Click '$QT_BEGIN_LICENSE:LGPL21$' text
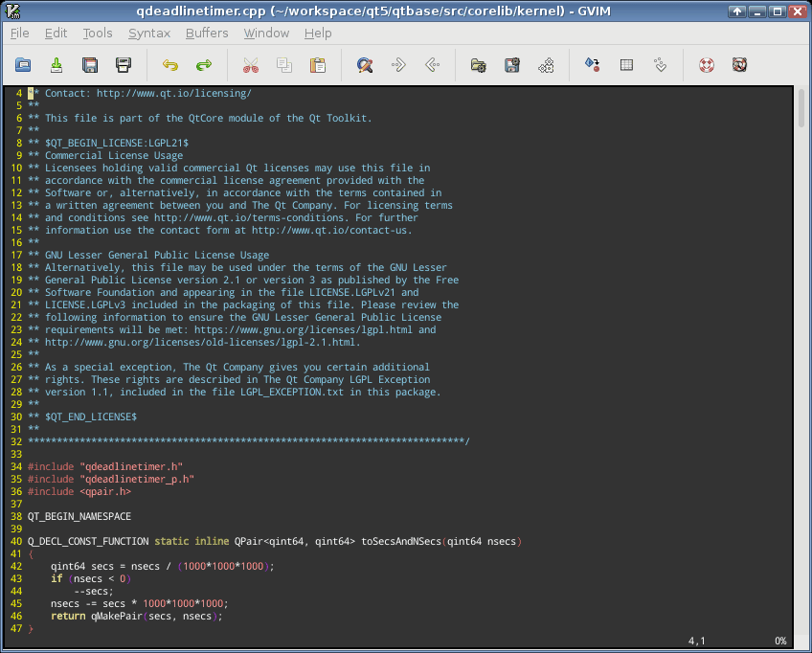Screen dimensions: 812x653 pos(117,143)
